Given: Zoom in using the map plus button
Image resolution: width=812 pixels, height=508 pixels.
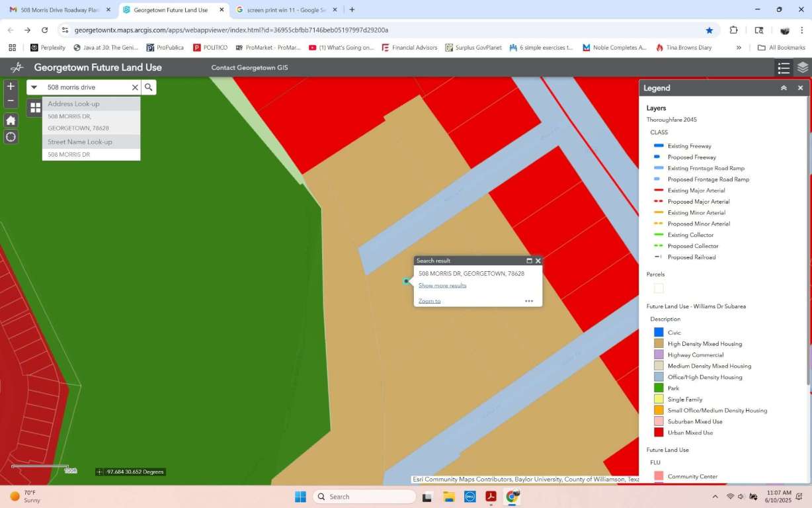Looking at the screenshot, I should (x=11, y=87).
